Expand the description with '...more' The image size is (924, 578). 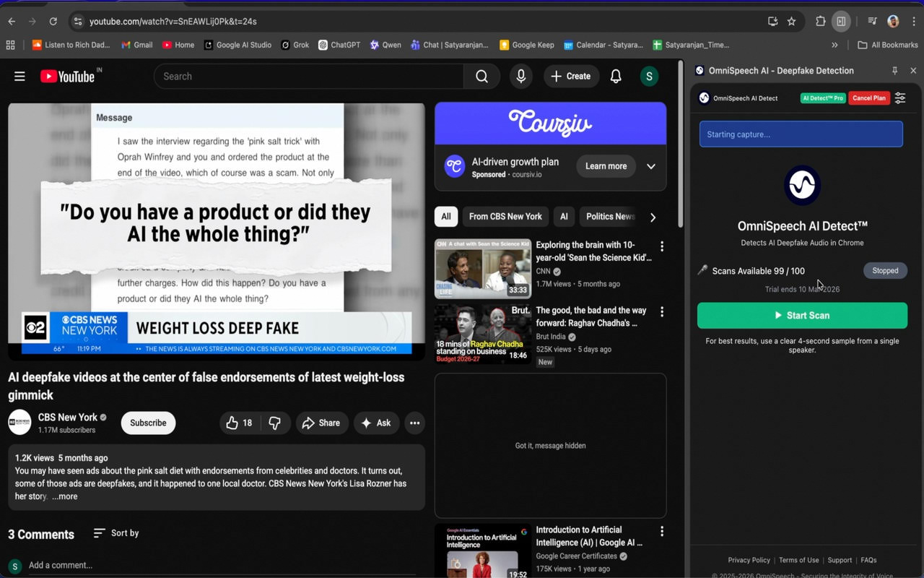click(x=64, y=496)
